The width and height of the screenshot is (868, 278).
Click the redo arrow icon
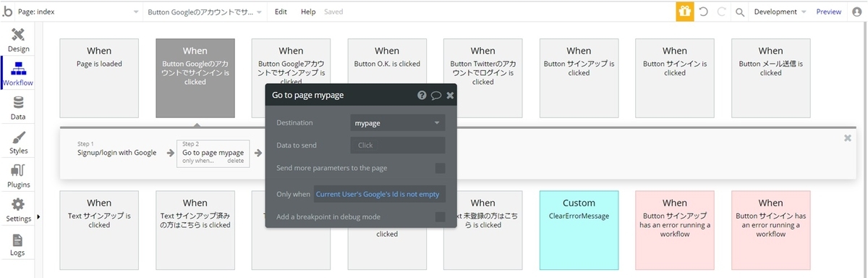coord(721,12)
